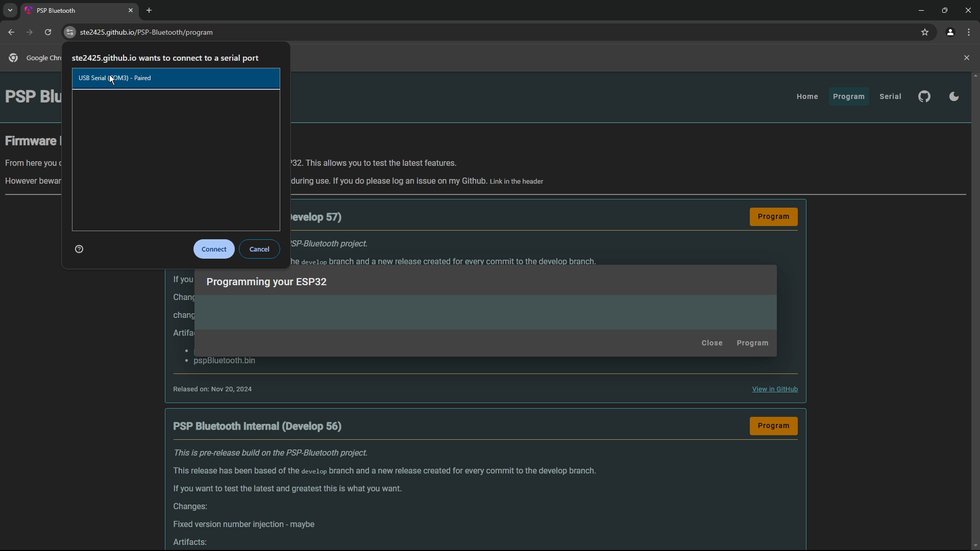Open Chrome profile avatar icon

point(950,32)
